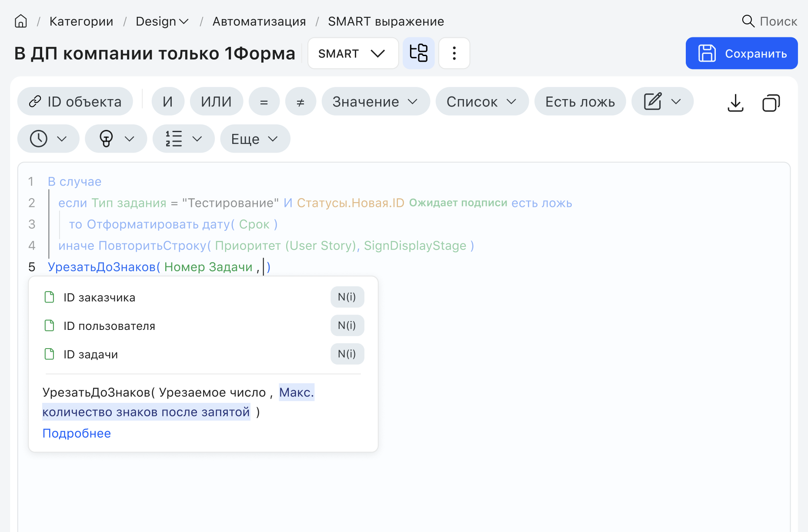This screenshot has height=532, width=808.
Task: Open the "Значение" dropdown
Action: click(x=375, y=101)
